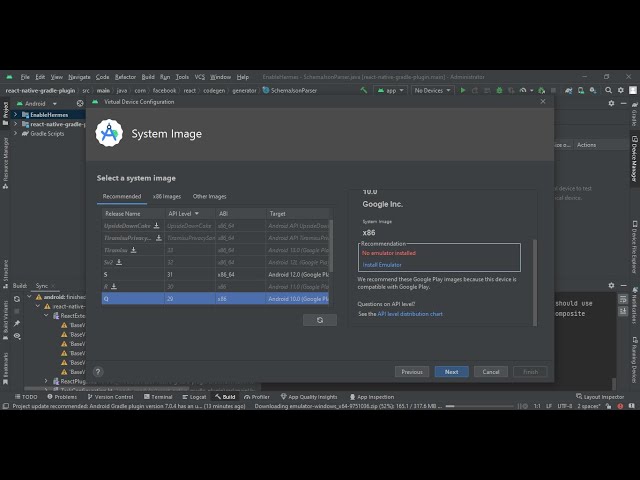Image resolution: width=640 pixels, height=480 pixels.
Task: Click the green Debug bug icon
Action: [x=499, y=90]
